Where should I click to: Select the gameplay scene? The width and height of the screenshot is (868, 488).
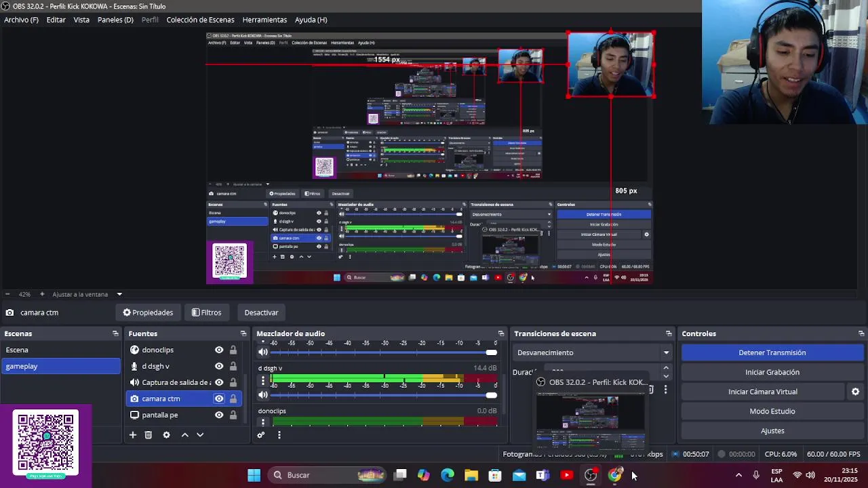click(x=60, y=366)
